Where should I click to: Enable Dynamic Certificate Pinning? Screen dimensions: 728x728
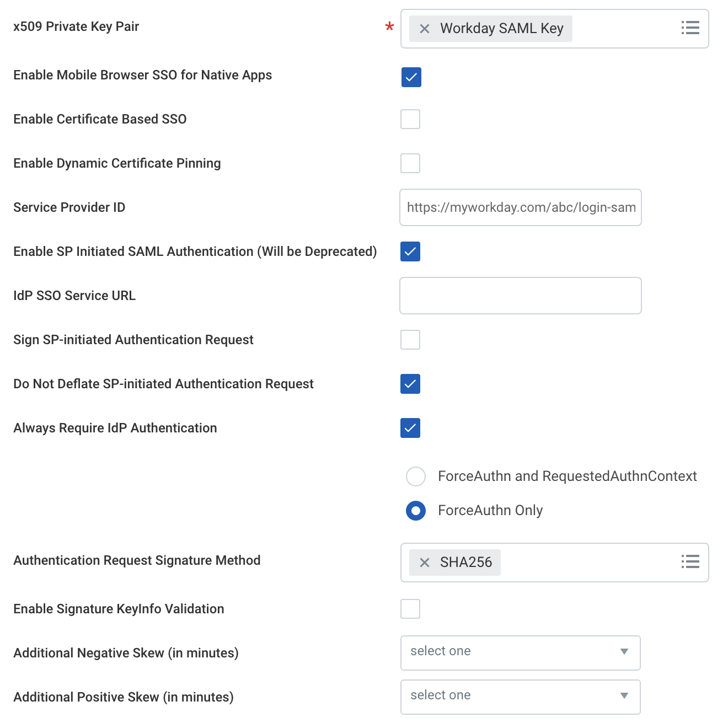[410, 163]
